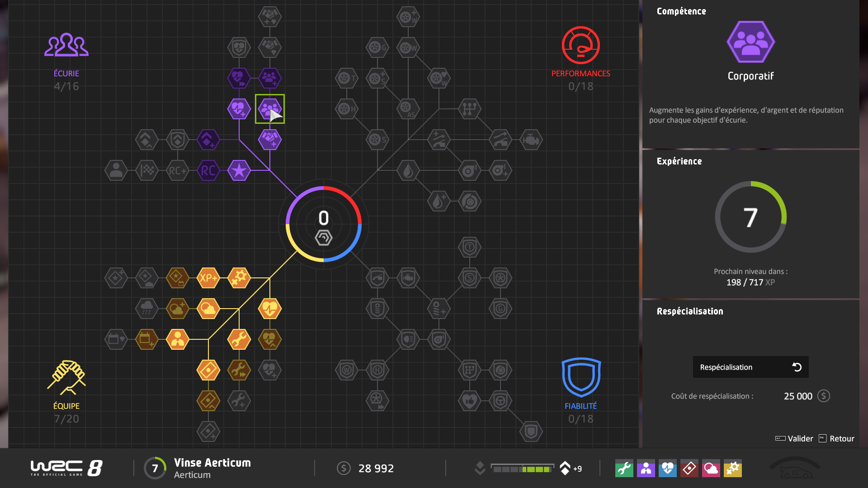
Task: Choose the orange gear cog skill node
Action: [x=239, y=278]
